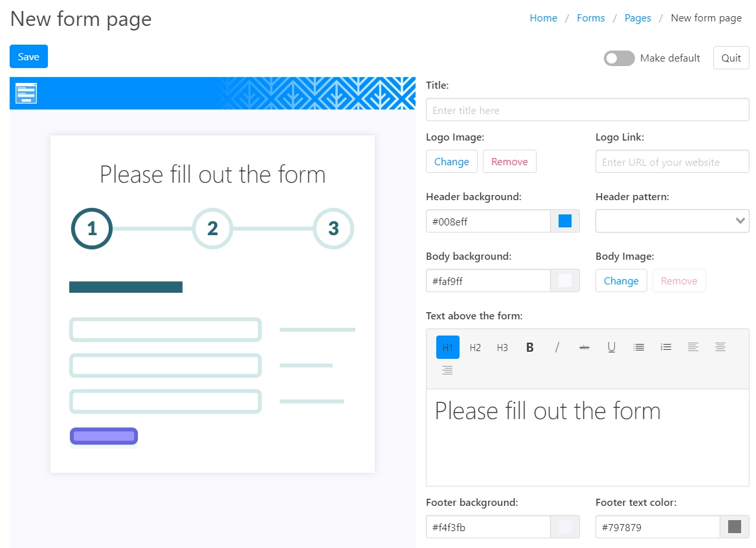The width and height of the screenshot is (756, 548).
Task: Change the Logo Image
Action: coord(451,162)
